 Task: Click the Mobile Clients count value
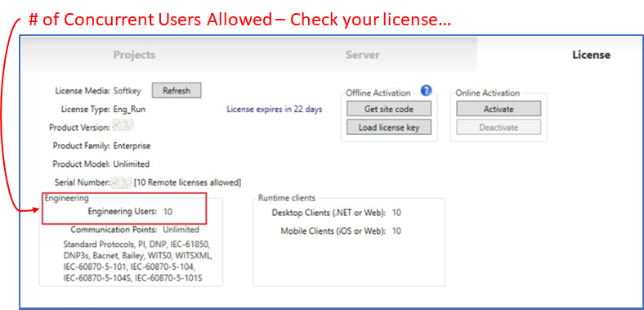coord(396,231)
